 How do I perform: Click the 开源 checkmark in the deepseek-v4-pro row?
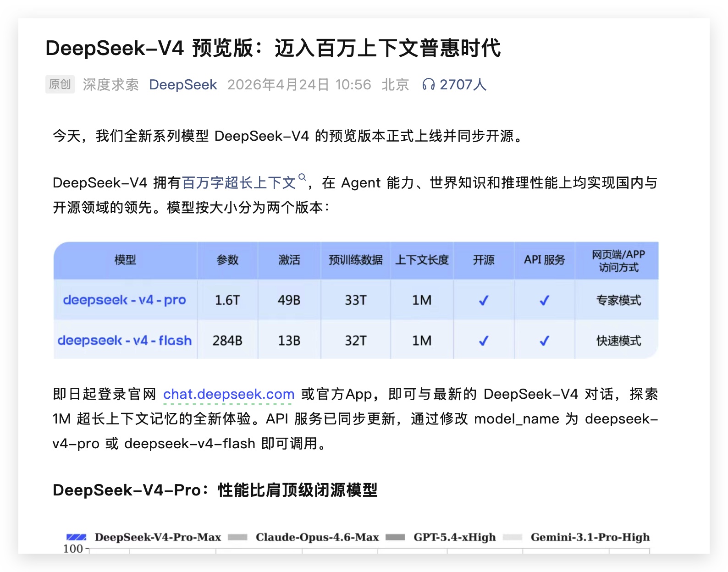[x=484, y=301]
